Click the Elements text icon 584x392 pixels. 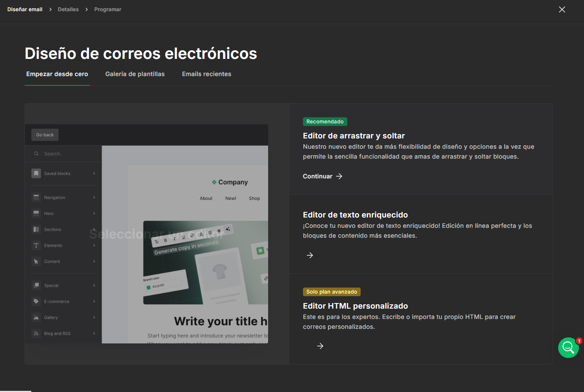(36, 245)
